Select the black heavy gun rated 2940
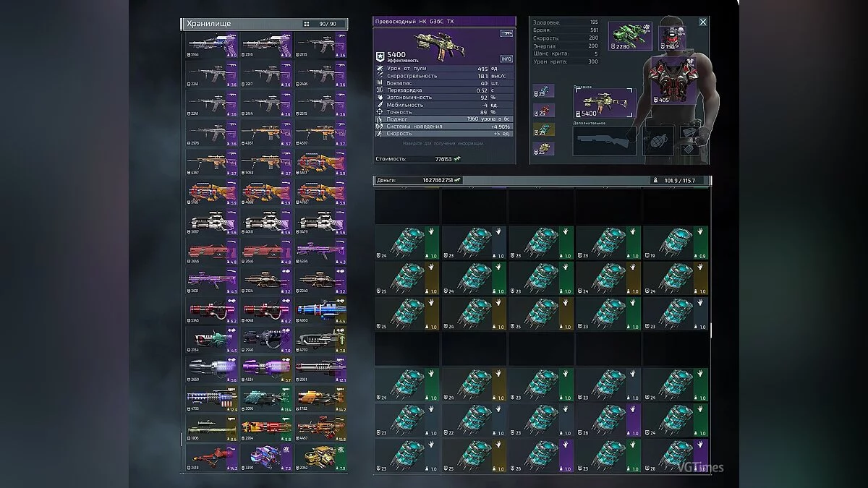 pos(266,340)
